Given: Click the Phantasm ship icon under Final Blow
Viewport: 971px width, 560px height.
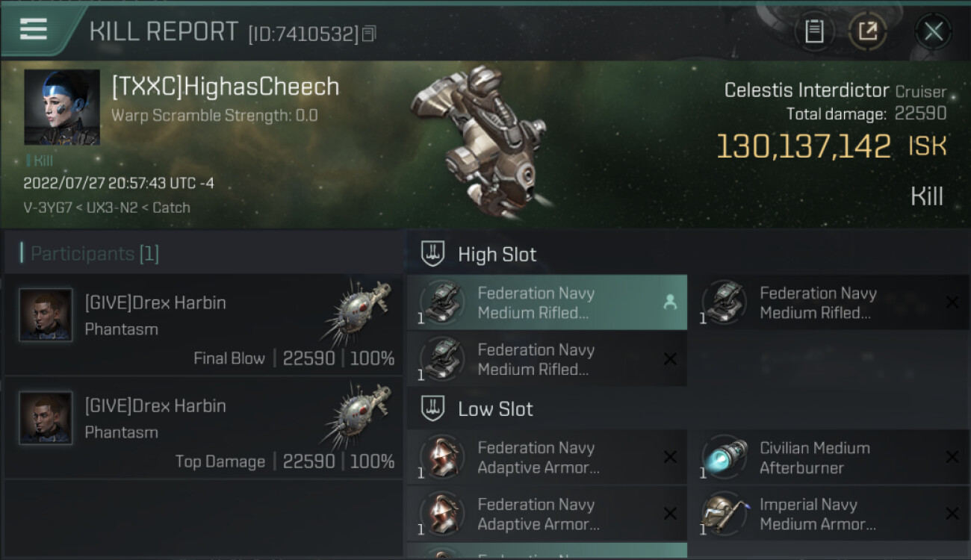Looking at the screenshot, I should click(x=358, y=314).
